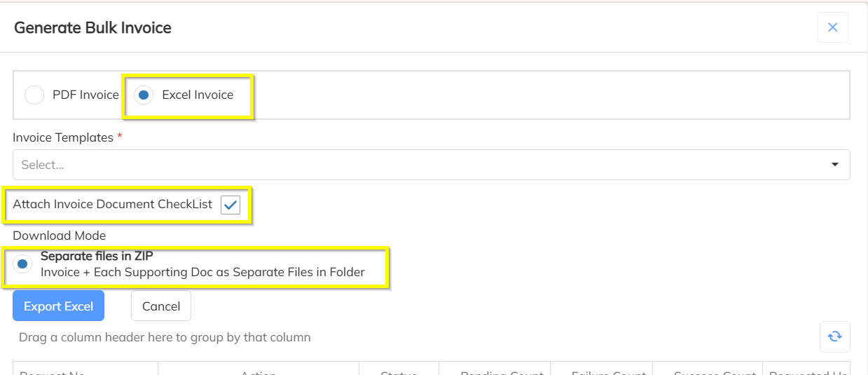Screen dimensions: 868x375
Task: Select the PDF Invoice radio option
Action: coord(34,95)
